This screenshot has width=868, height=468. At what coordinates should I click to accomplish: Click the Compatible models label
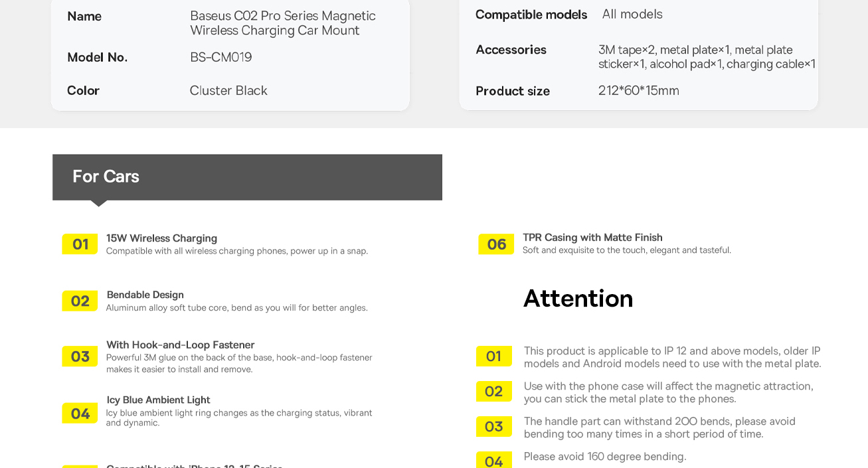tap(531, 15)
